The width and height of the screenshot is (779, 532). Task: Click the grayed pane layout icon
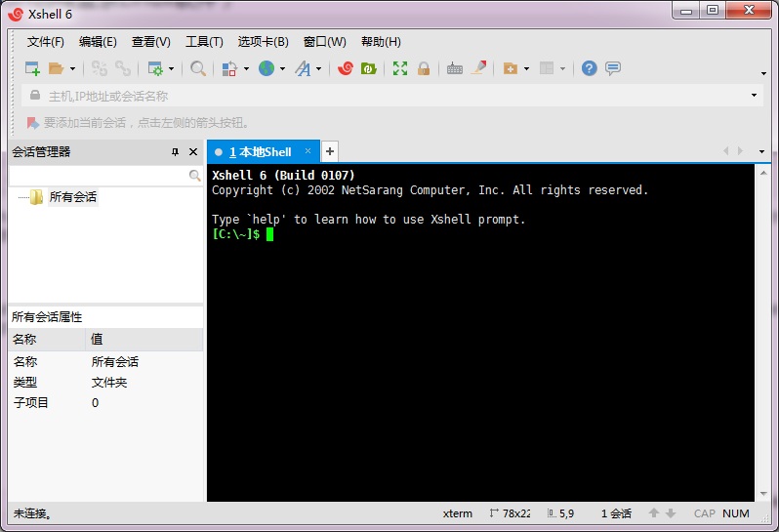click(547, 68)
